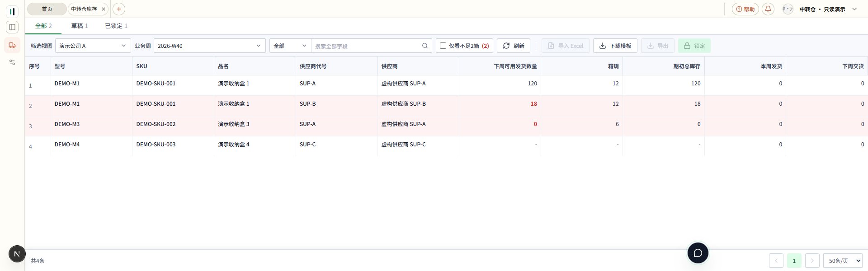Click the 演示收纳盒 4 product name
This screenshot has height=271, width=868.
click(x=234, y=145)
